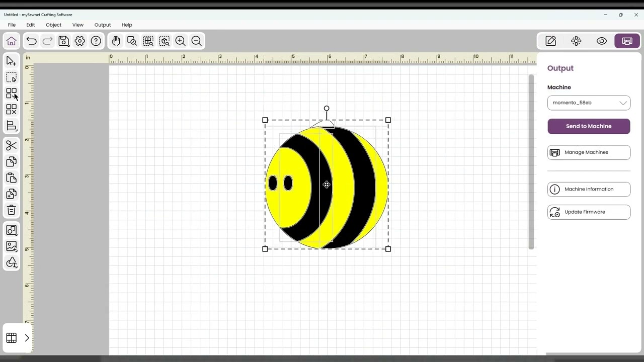Paste from clipboard icon
This screenshot has width=644, height=362.
pyautogui.click(x=11, y=178)
